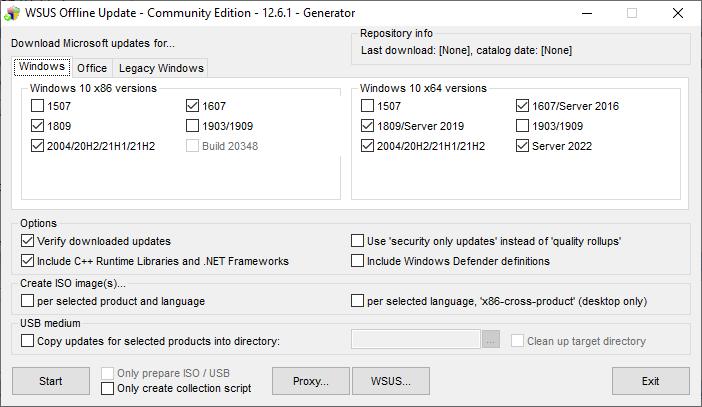Click the Exit button

point(651,381)
